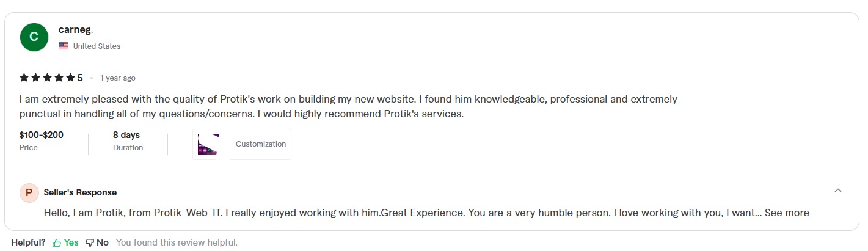868x251 pixels.
Task: Click the green reviewer avatar icon
Action: [x=34, y=37]
